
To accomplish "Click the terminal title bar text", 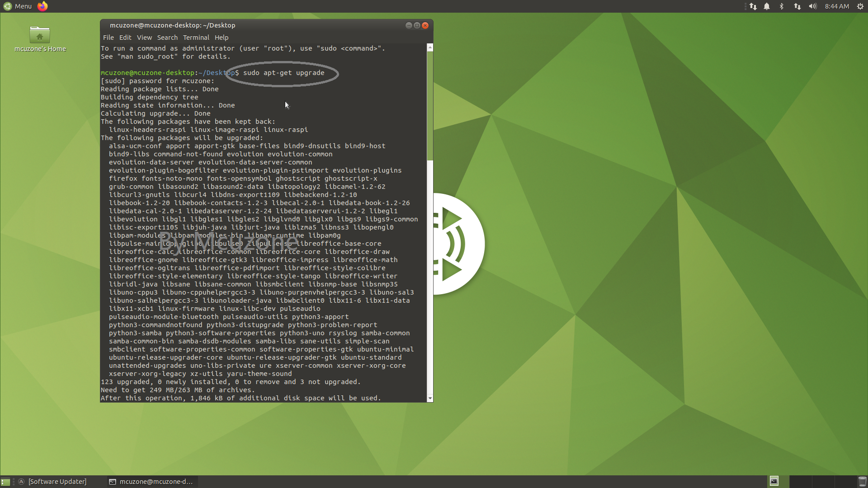I will click(172, 25).
